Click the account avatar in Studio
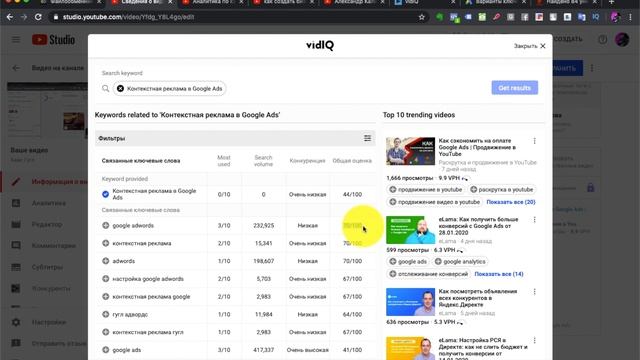The height and width of the screenshot is (360, 640). pos(622,40)
